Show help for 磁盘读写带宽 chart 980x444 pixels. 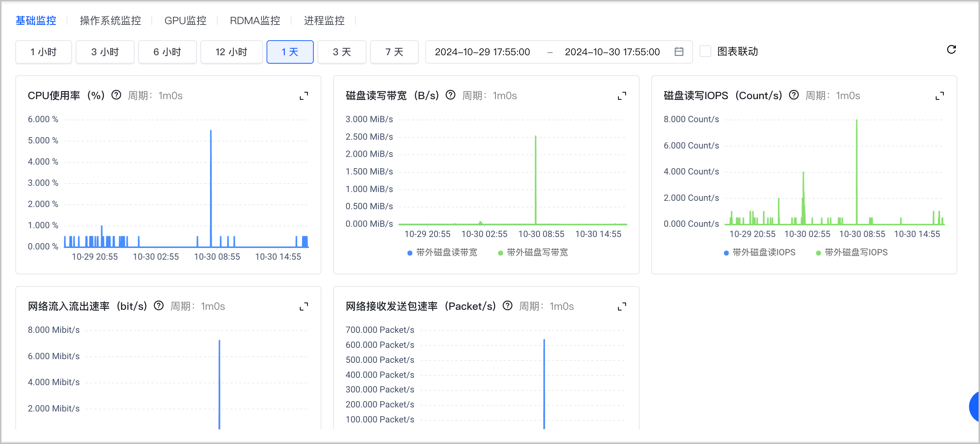[x=451, y=95]
